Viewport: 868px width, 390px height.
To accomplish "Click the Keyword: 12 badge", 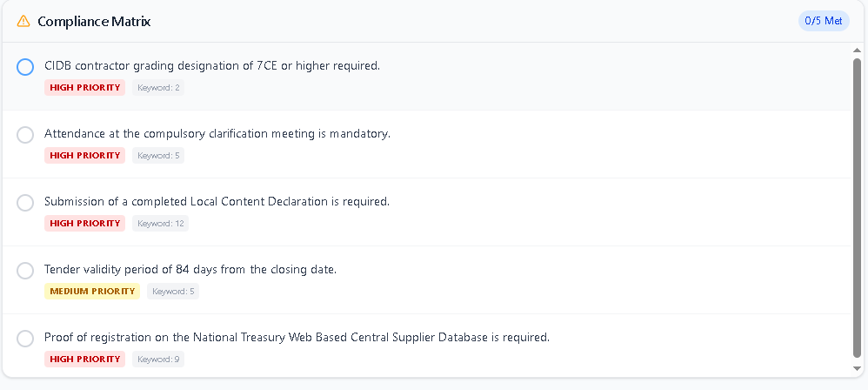I will coord(161,224).
